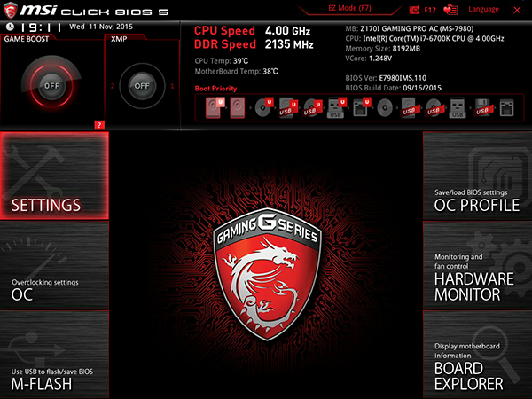Click the F12 screenshot camera icon

pos(414,10)
